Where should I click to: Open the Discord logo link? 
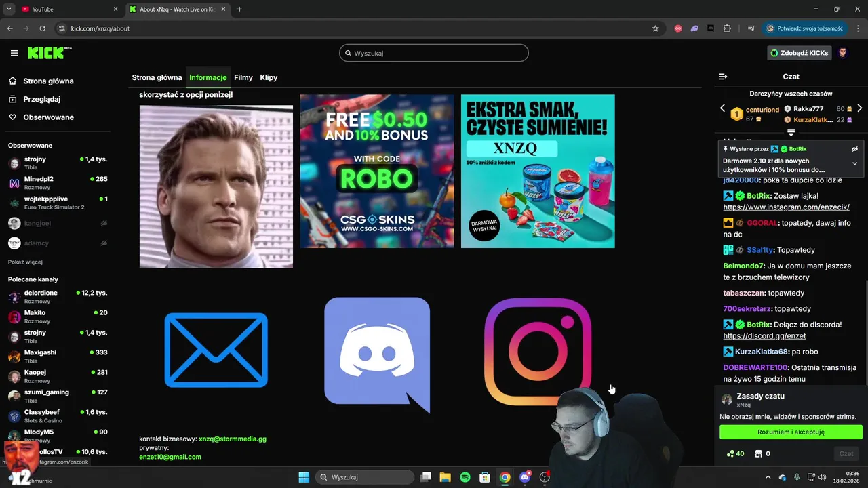[x=377, y=354]
